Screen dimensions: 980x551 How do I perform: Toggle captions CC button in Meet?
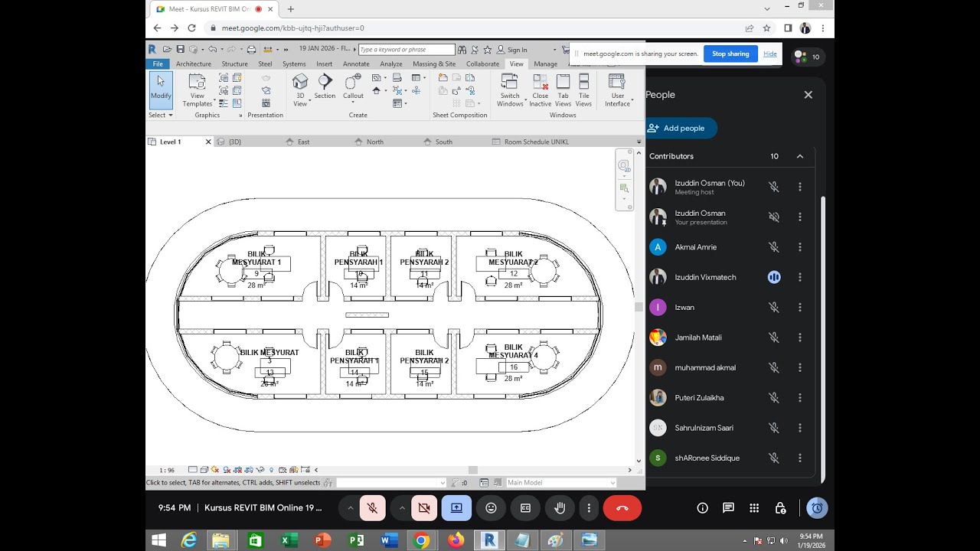[525, 507]
